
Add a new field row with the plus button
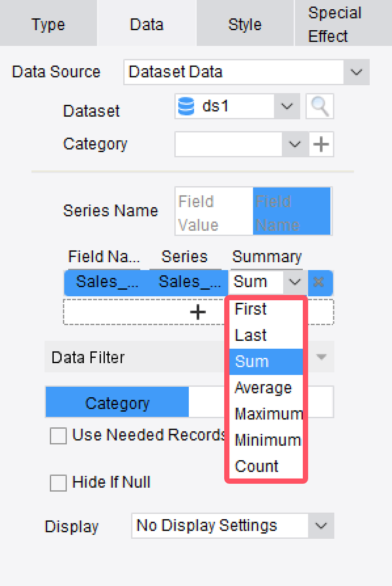[197, 311]
